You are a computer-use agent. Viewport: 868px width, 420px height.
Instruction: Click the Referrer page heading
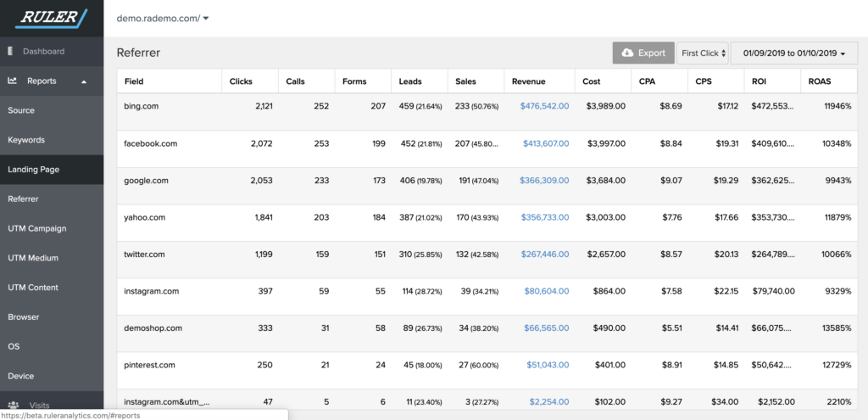(138, 53)
